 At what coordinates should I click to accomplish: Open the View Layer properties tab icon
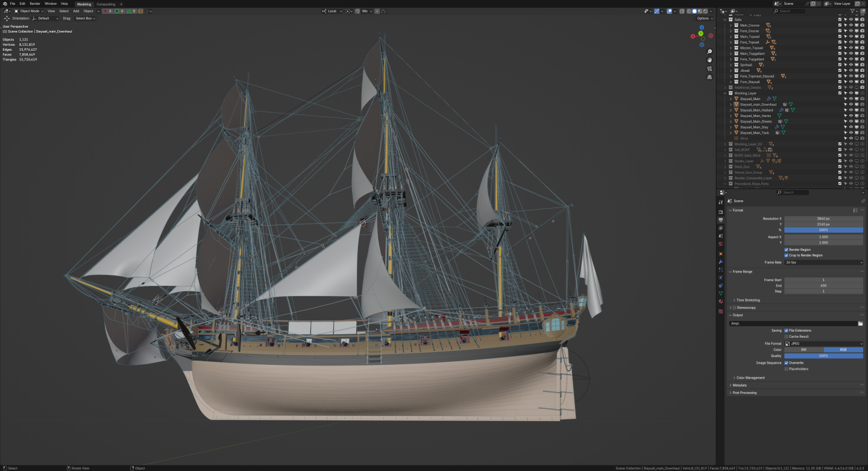click(x=720, y=228)
